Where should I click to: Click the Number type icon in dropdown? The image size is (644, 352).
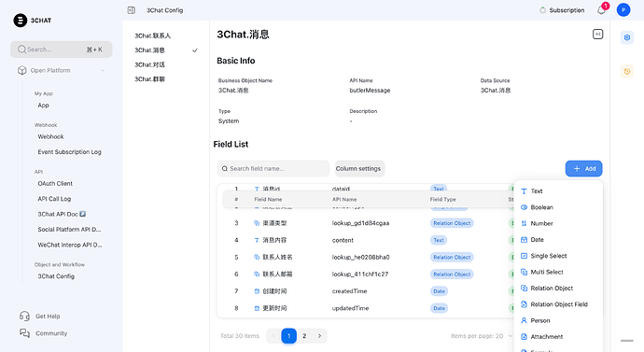pyautogui.click(x=524, y=223)
